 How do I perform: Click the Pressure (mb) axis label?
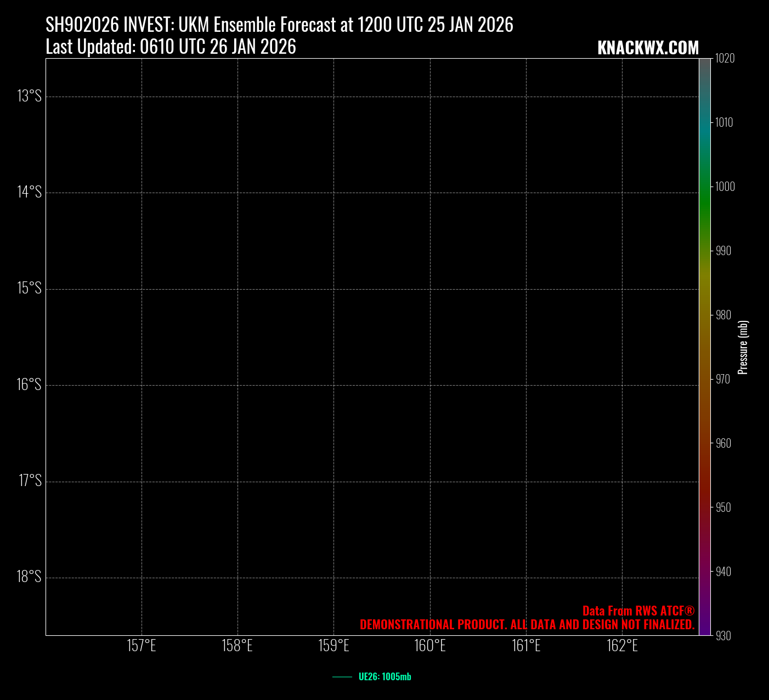point(743,347)
